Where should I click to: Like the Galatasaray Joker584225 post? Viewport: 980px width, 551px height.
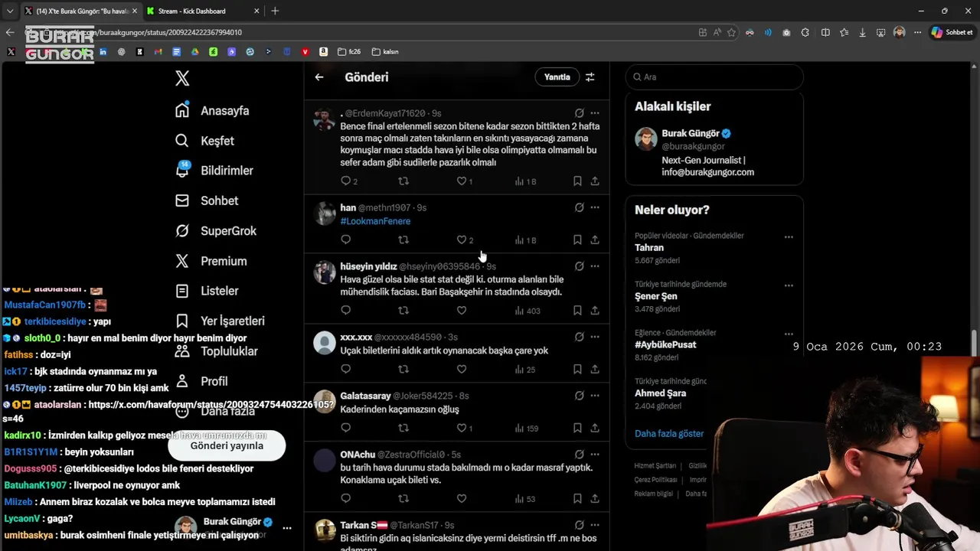(462, 428)
